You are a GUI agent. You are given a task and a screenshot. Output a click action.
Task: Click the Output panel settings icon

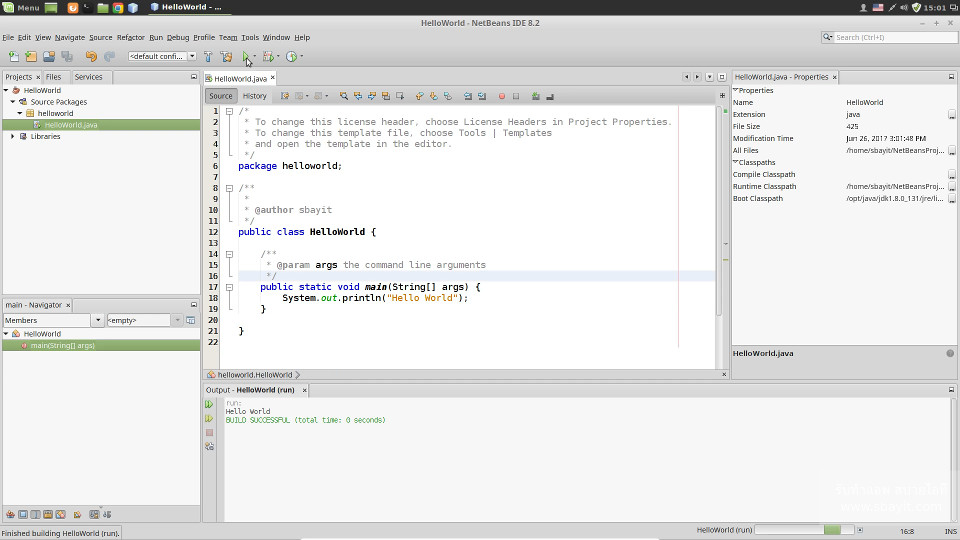[x=209, y=446]
